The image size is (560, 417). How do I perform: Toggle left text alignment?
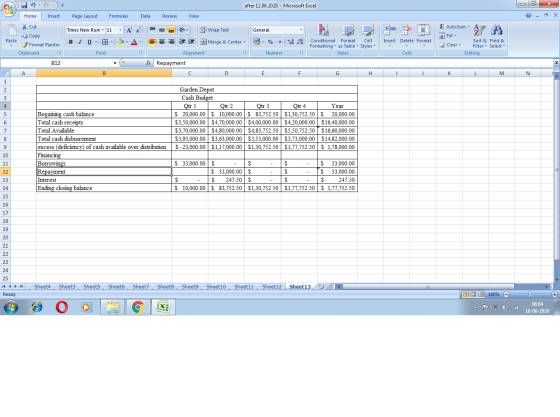(x=152, y=42)
